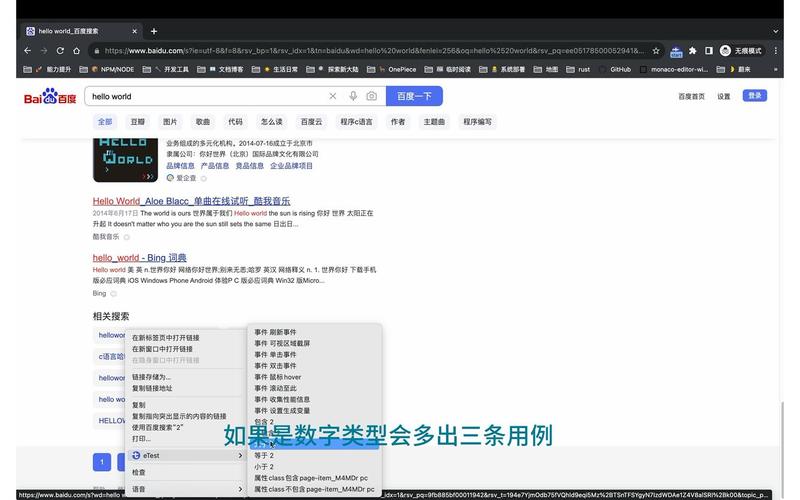The image size is (800, 500).
Task: Open image search with the camera icon
Action: (x=371, y=96)
